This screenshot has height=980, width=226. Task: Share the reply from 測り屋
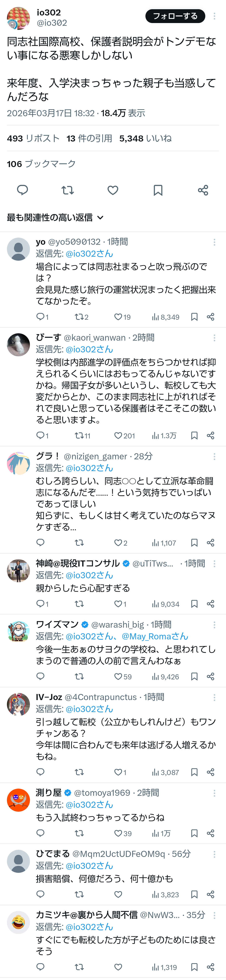pos(211,833)
